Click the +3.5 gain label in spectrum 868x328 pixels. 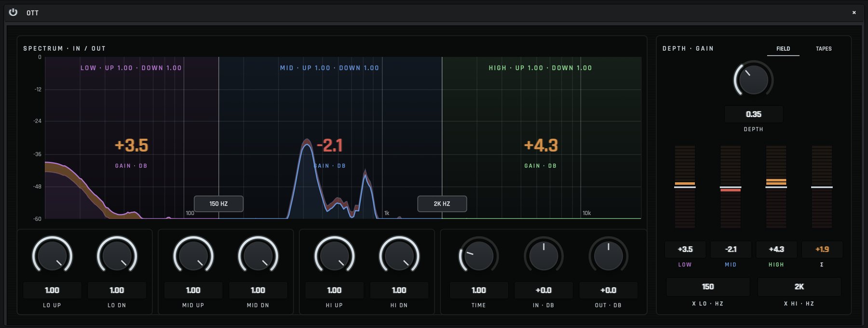coord(131,145)
